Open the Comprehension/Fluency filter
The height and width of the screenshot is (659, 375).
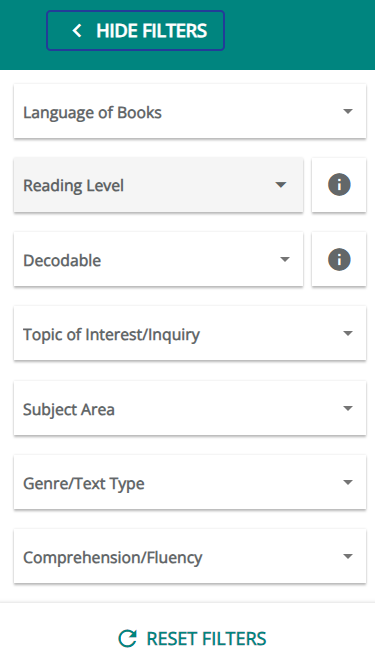coord(190,556)
